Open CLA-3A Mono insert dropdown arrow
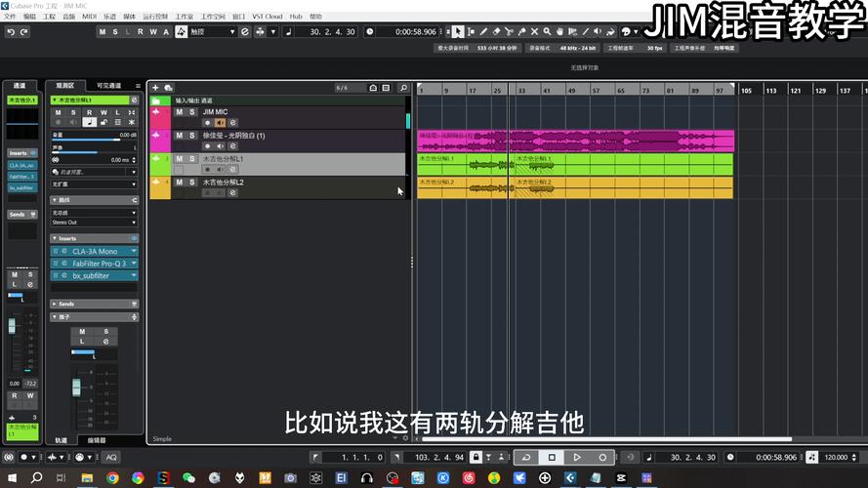Screen dimensions: 868x488 (x=134, y=251)
